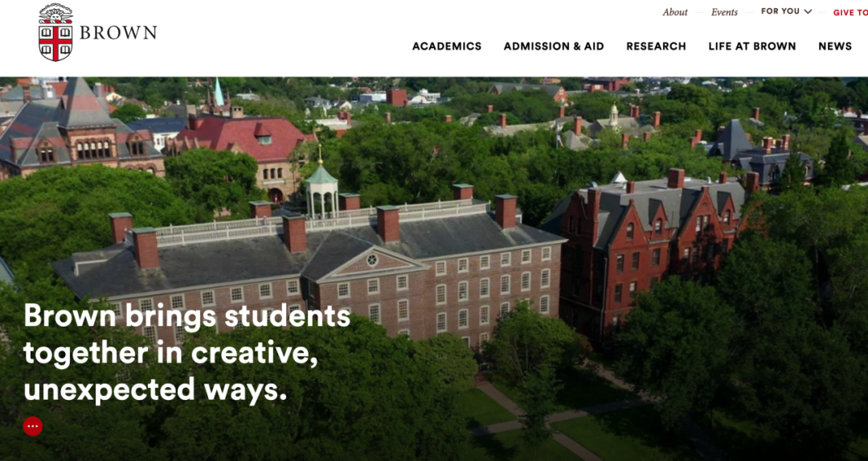Click the red GIVE TO link
The width and height of the screenshot is (868, 461).
click(850, 13)
